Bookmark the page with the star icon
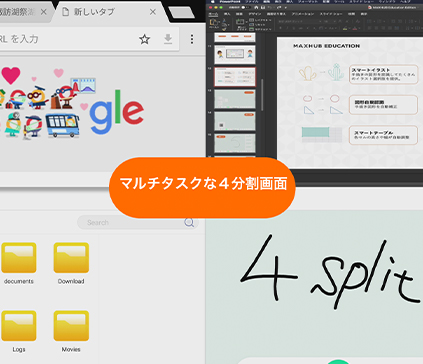The height and width of the screenshot is (364, 423). (144, 39)
